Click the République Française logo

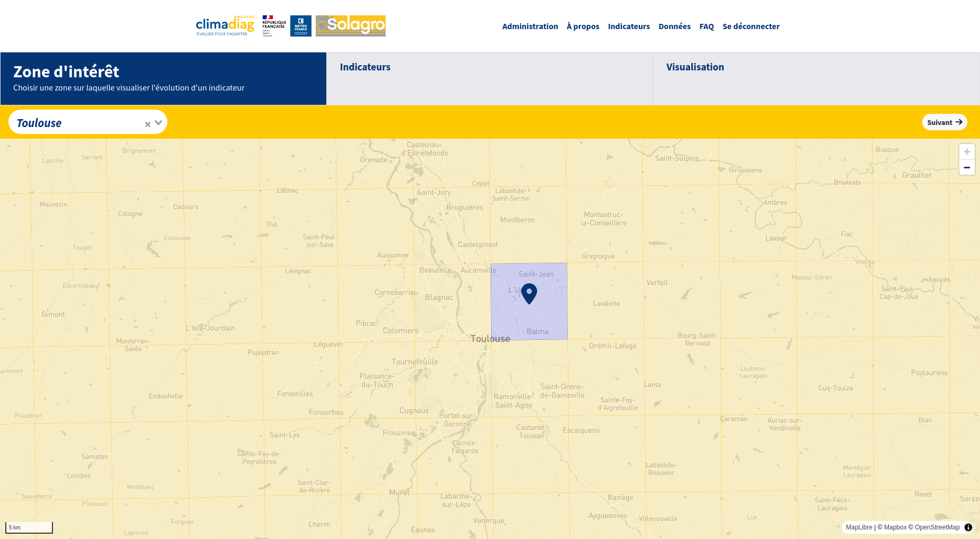pyautogui.click(x=274, y=26)
